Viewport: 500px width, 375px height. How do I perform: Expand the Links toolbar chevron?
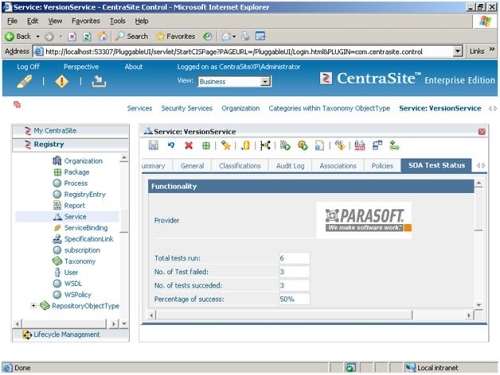tap(492, 50)
